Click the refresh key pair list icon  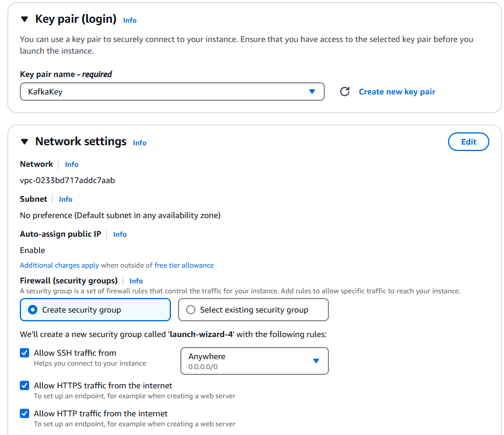coord(345,92)
